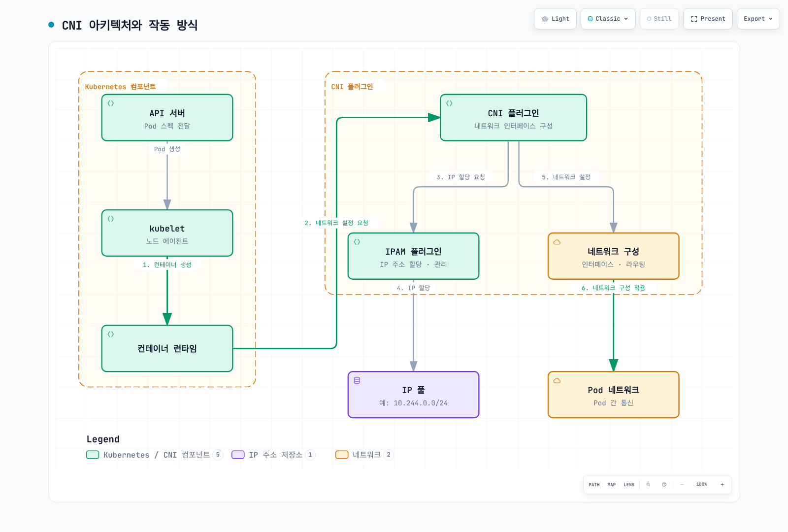The width and height of the screenshot is (788, 532).
Task: Click the cloud icon on 네트워크 구성
Action: tap(557, 242)
